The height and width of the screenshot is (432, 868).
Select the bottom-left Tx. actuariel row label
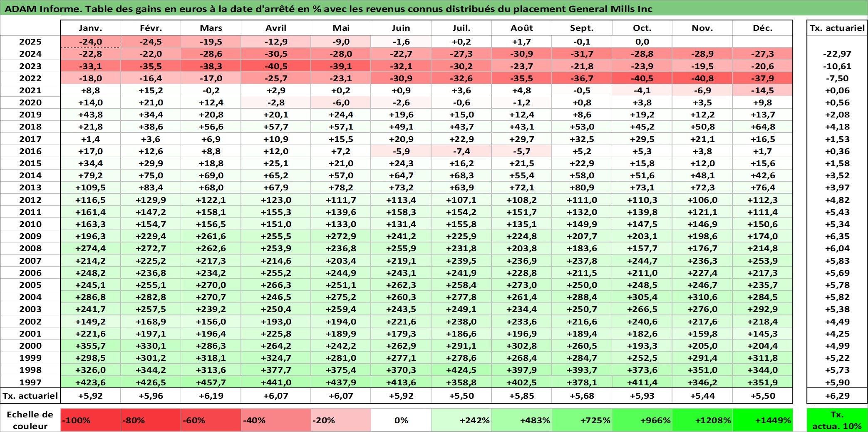click(30, 396)
